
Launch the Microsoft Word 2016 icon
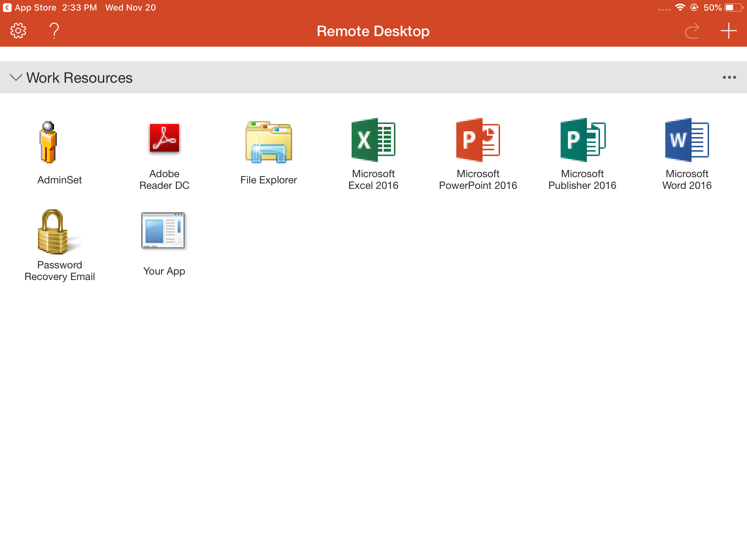coord(687,140)
